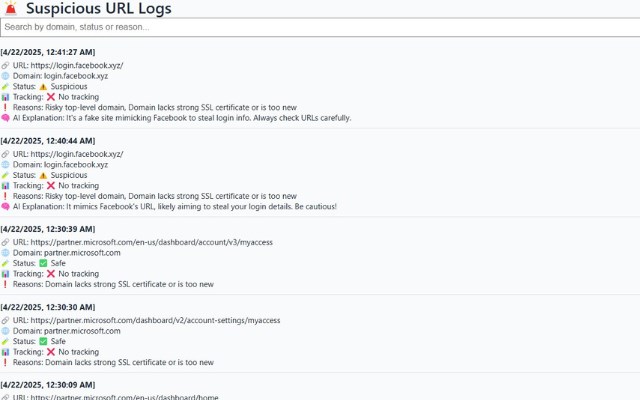The image size is (640, 400).
Task: Select the 12:30:39 AM timestamp entry
Action: 48,229
